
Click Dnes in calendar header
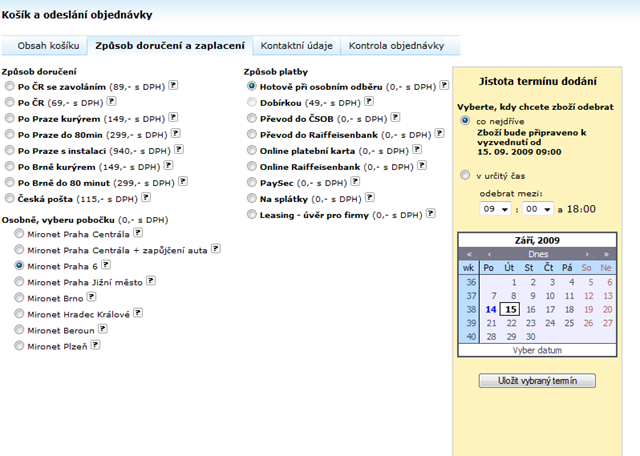[x=538, y=254]
